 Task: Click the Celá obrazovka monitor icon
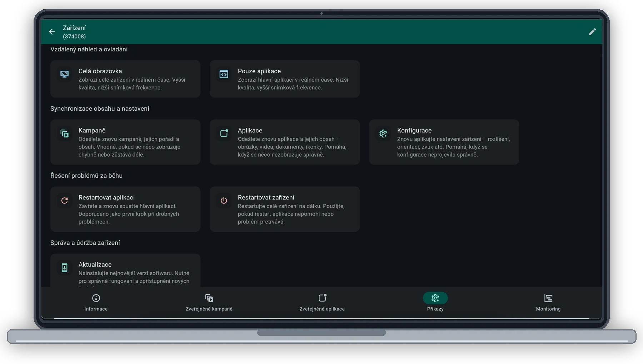[x=65, y=74]
